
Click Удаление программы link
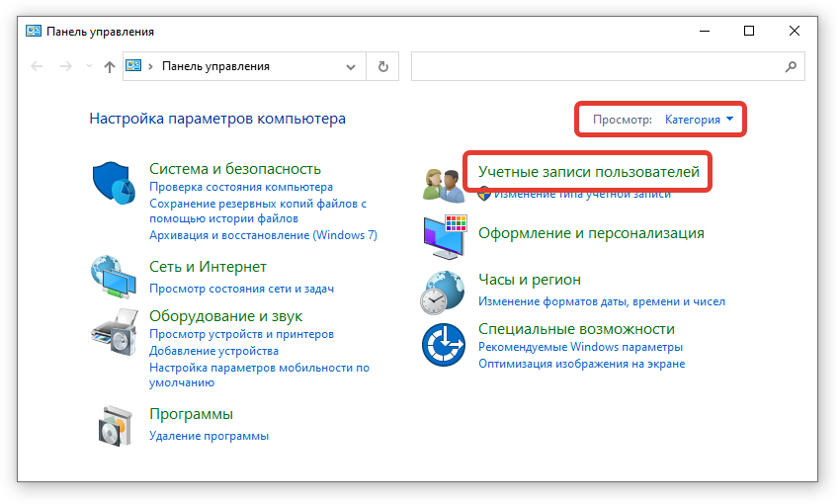coord(209,436)
